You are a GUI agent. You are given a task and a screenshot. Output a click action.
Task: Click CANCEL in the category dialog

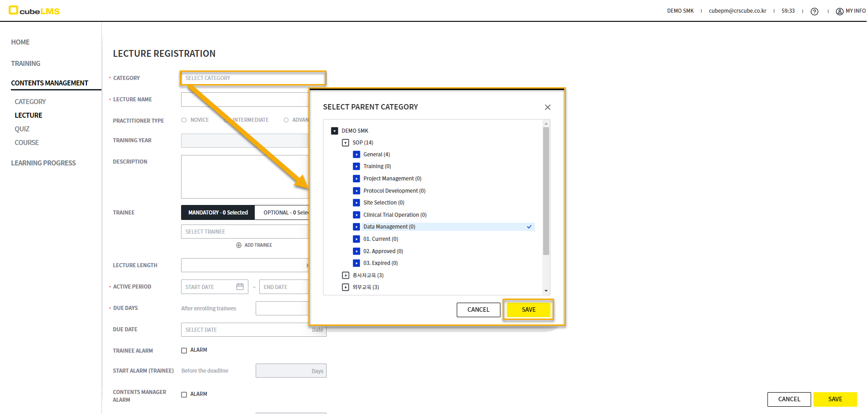point(478,309)
